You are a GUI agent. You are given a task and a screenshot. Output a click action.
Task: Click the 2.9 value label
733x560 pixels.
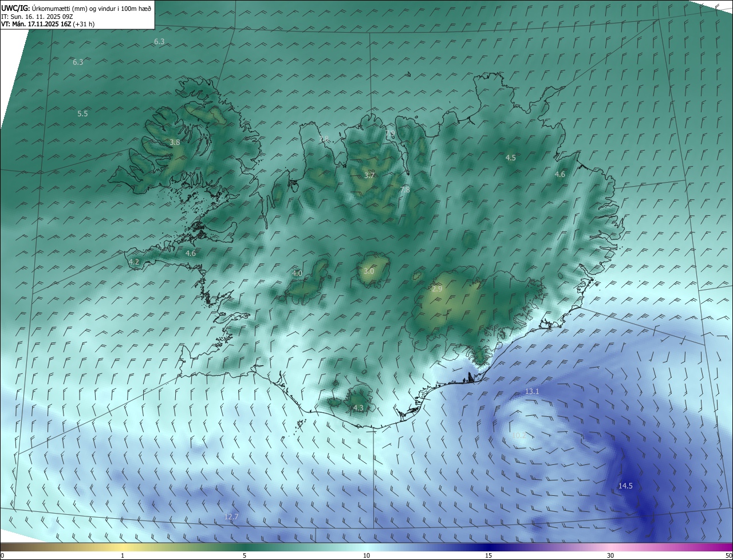click(437, 289)
